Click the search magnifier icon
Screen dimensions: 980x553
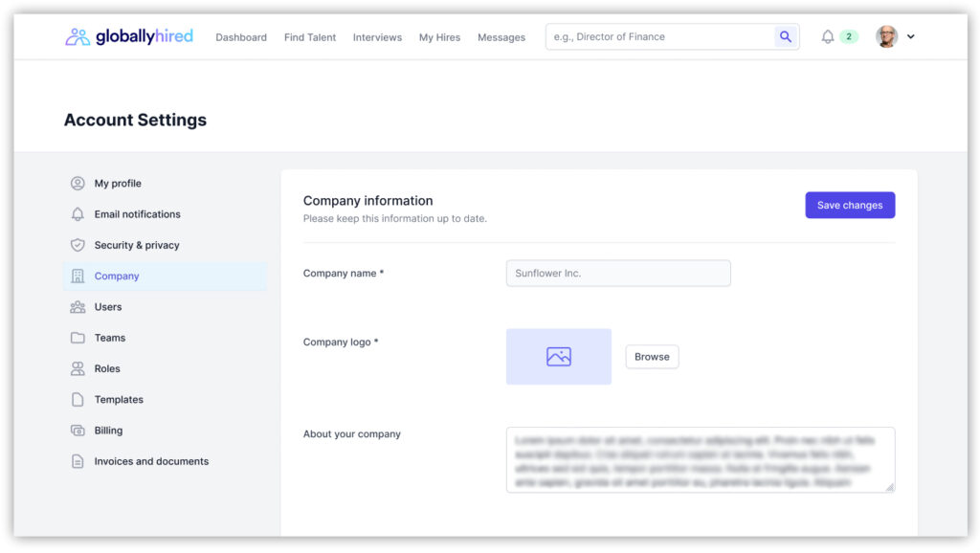point(786,37)
